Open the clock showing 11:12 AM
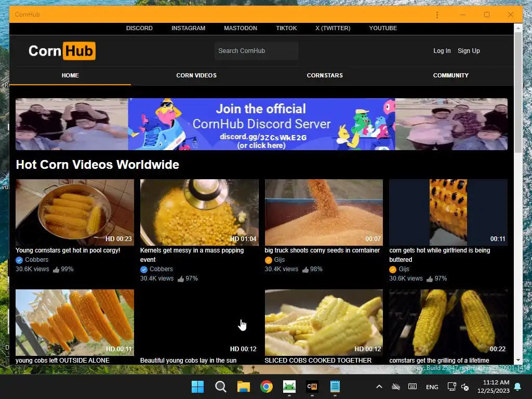532x399 pixels. [x=494, y=387]
